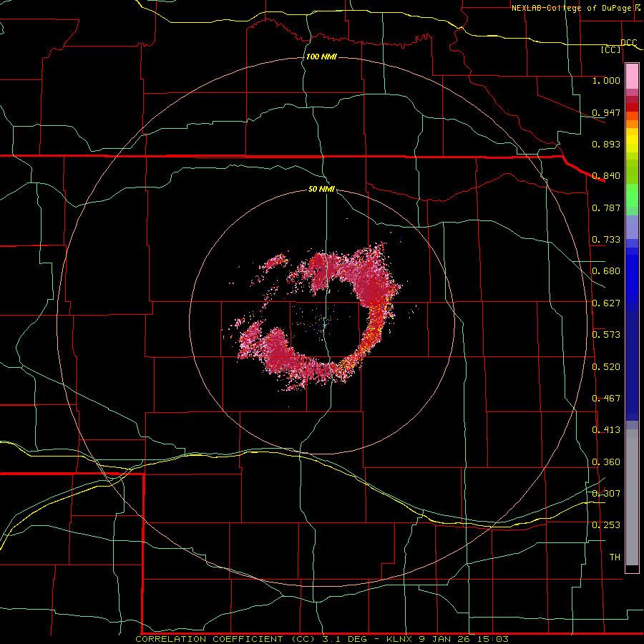Click the 0.627 scale value
This screenshot has width=644, height=644.
click(606, 303)
